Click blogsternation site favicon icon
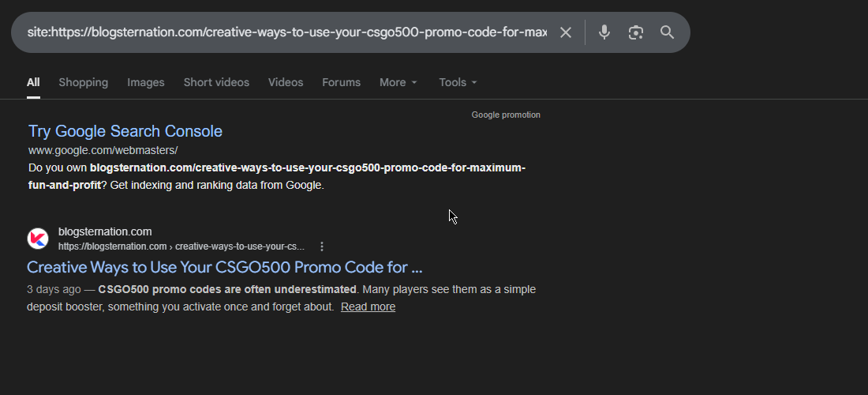 click(38, 239)
